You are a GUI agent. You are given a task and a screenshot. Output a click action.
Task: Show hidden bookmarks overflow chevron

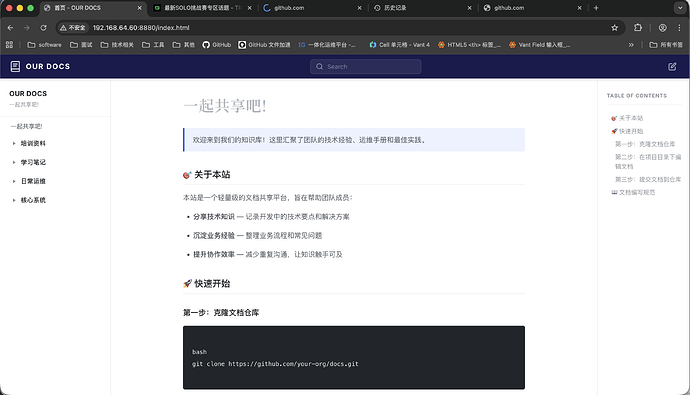point(631,44)
